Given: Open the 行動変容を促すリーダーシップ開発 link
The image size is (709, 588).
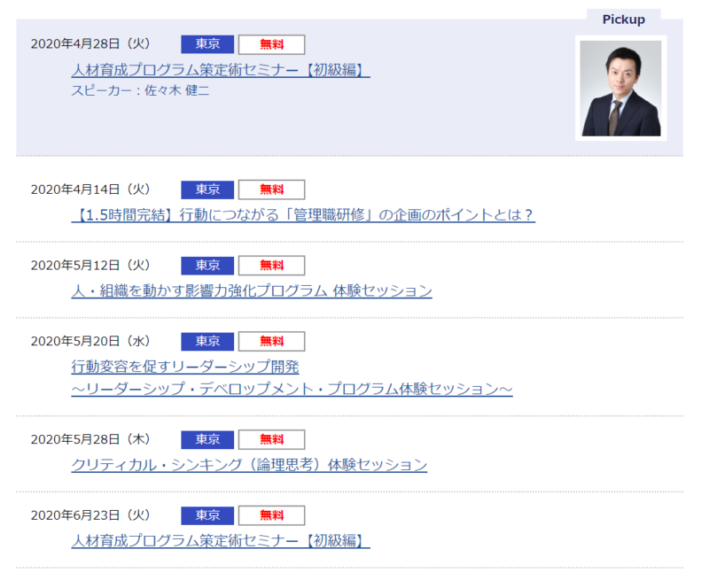Looking at the screenshot, I should pos(185,367).
